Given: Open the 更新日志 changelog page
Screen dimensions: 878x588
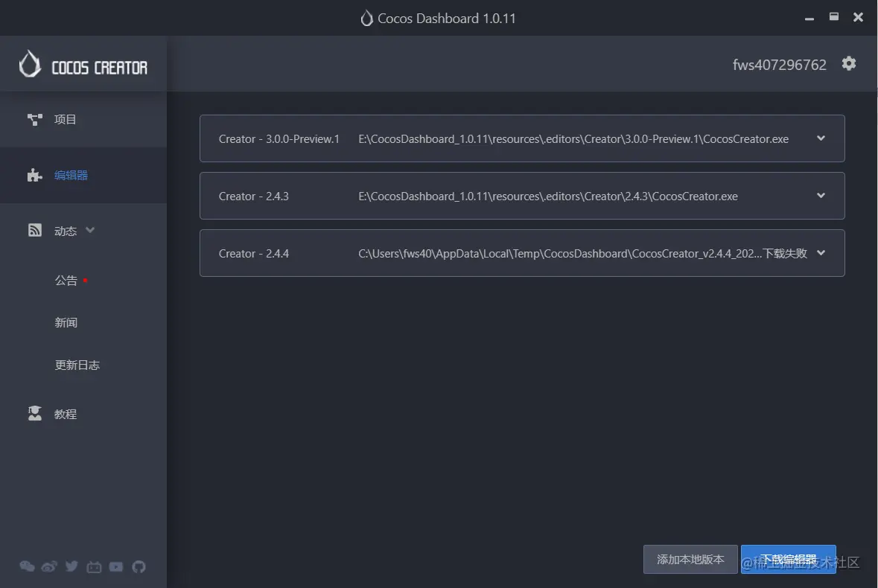Looking at the screenshot, I should coord(77,365).
